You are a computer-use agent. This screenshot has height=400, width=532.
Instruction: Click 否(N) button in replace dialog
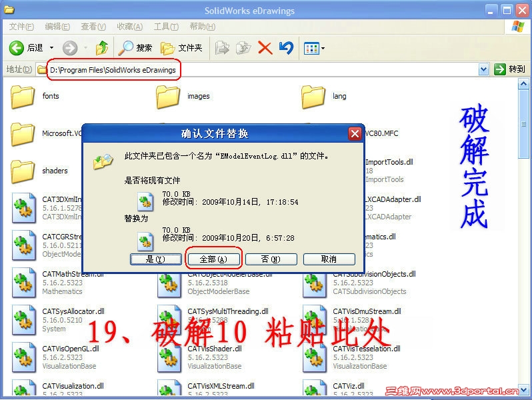(271, 259)
